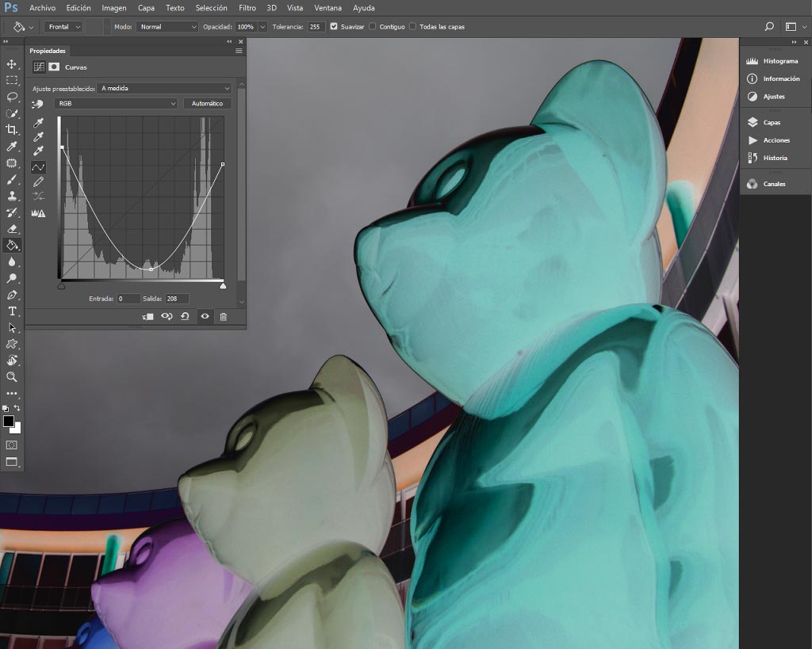
Task: Collapse the Propiedades panel double arrows
Action: 229,41
